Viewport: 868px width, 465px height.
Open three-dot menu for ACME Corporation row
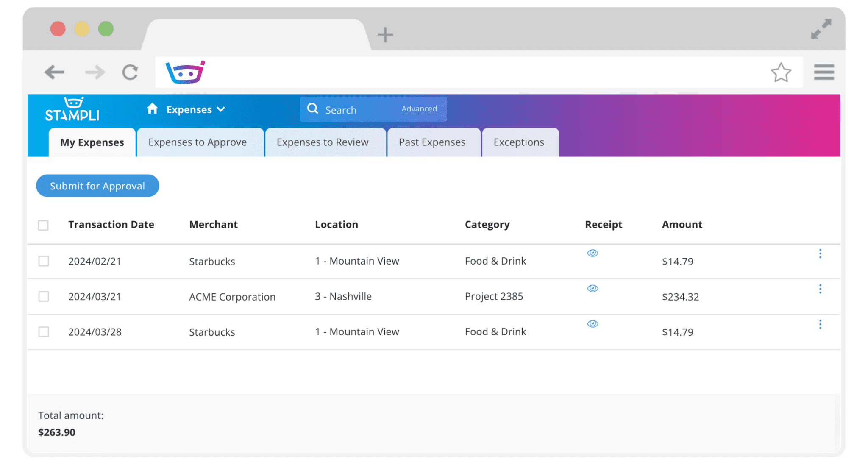(x=820, y=289)
